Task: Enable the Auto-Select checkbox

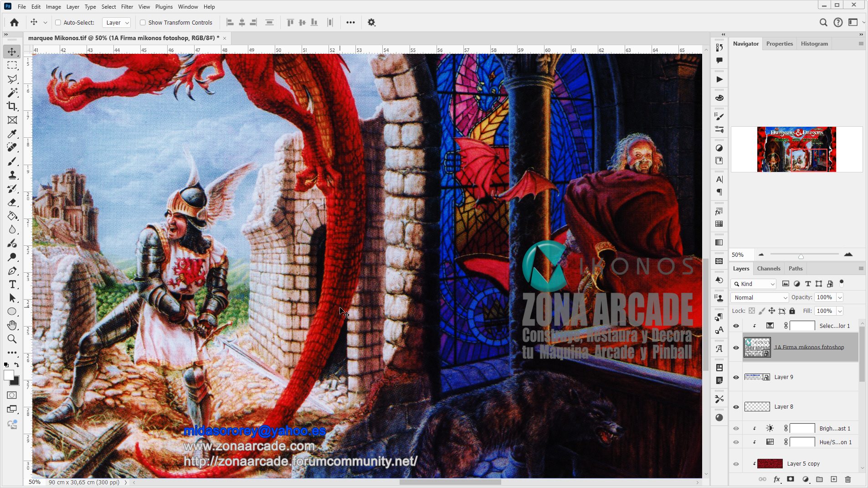Action: click(58, 22)
